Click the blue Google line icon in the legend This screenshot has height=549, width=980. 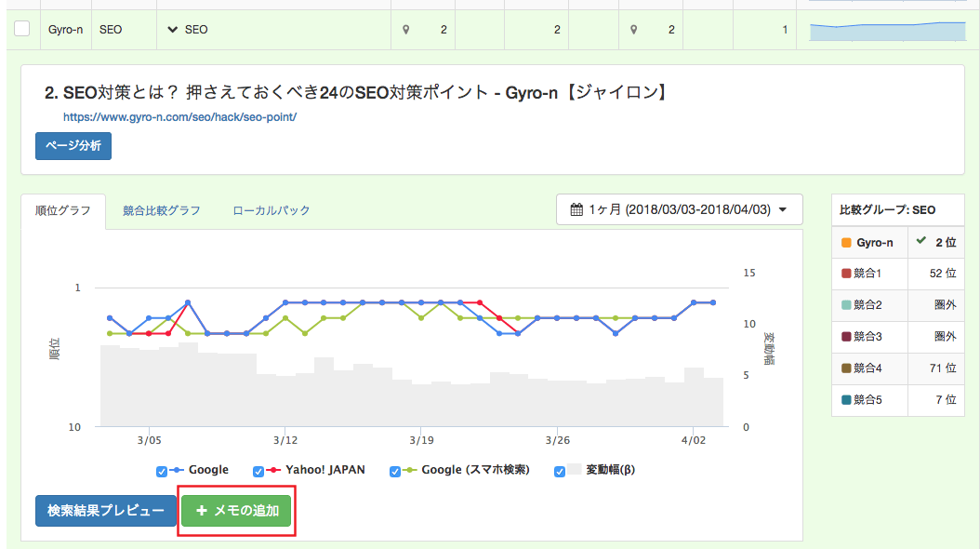click(x=177, y=470)
